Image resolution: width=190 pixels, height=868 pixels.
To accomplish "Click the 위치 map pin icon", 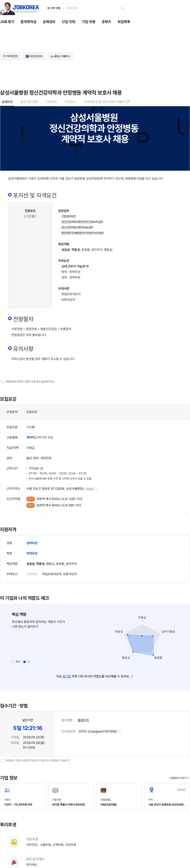I will coord(152,790).
